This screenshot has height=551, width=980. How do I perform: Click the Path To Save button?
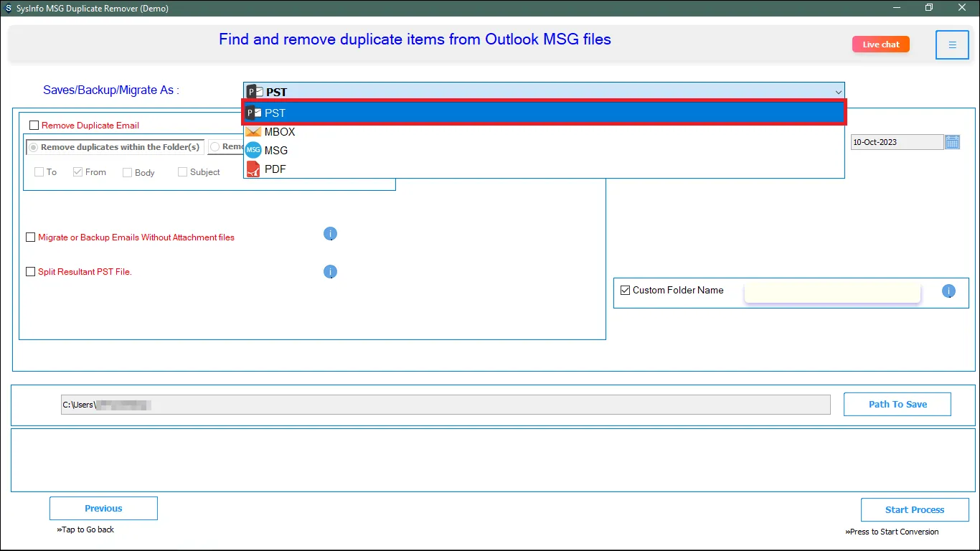pyautogui.click(x=897, y=404)
